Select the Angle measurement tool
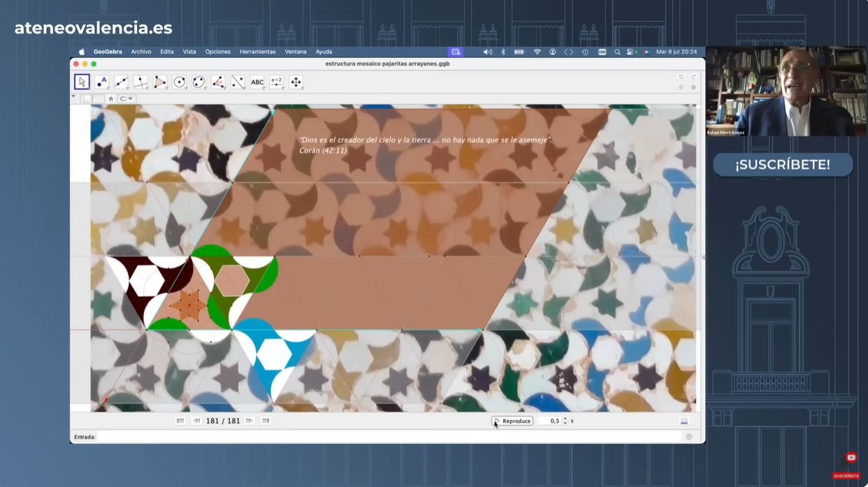Image resolution: width=868 pixels, height=487 pixels. point(218,82)
